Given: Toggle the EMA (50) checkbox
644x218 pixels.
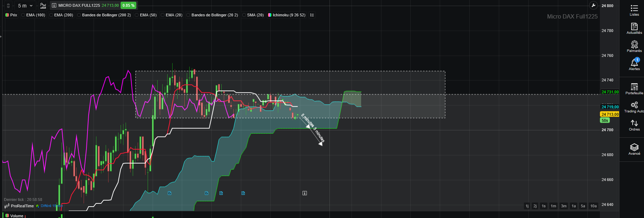Looking at the screenshot, I should pyautogui.click(x=137, y=15).
